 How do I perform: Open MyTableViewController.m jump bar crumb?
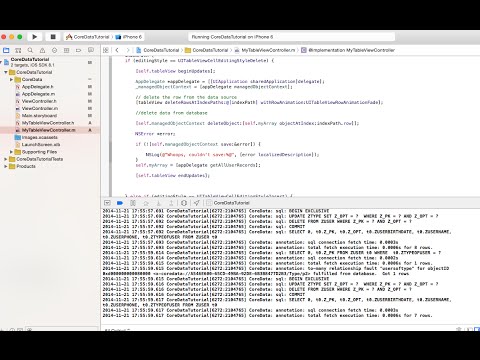(x=265, y=50)
